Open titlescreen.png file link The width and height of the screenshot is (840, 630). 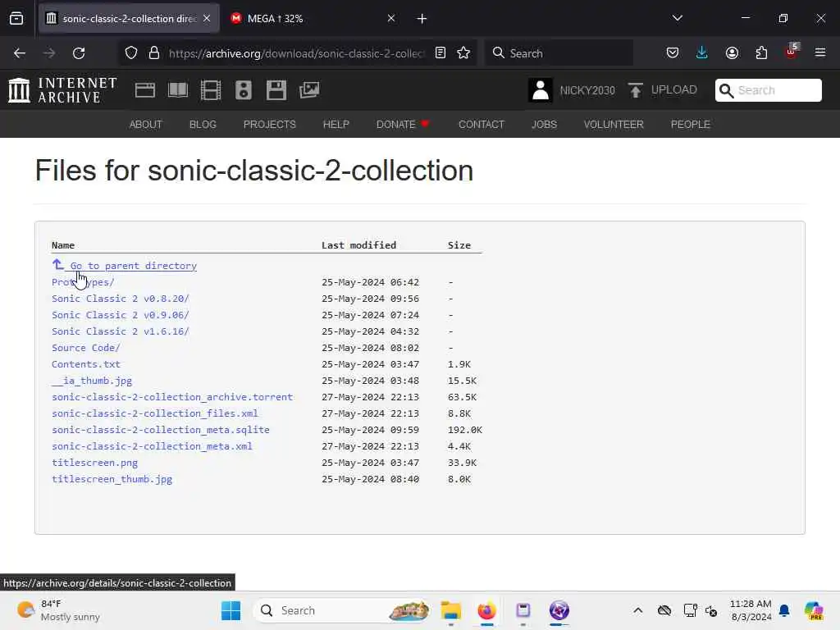(95, 463)
